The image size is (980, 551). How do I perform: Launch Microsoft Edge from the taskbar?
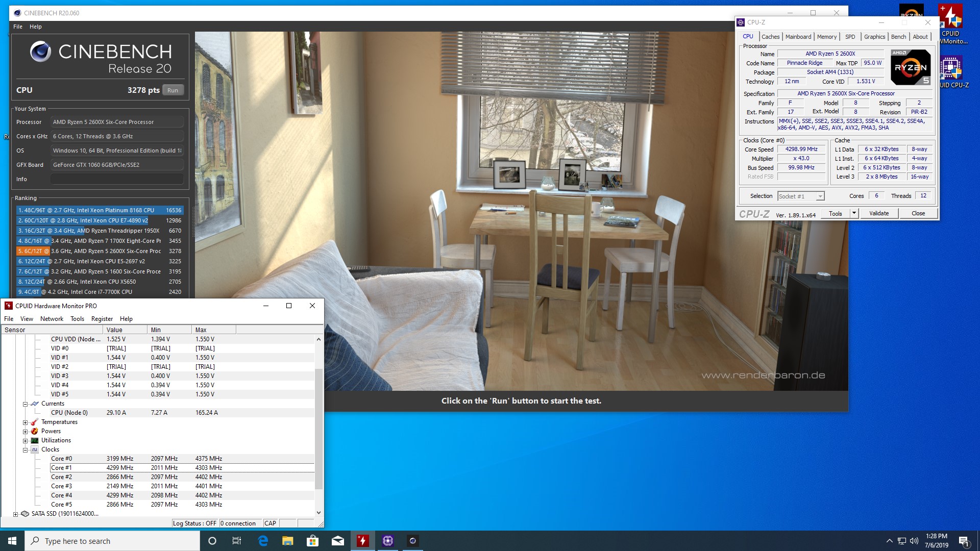point(263,541)
